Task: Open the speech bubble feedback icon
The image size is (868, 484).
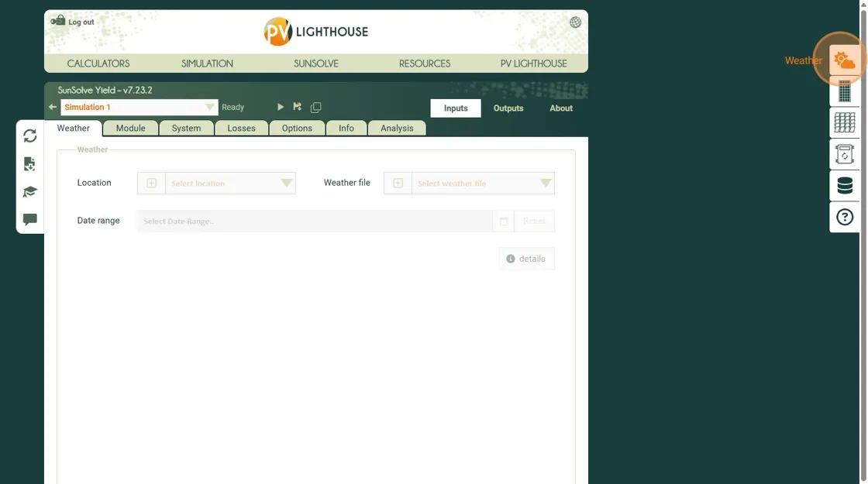Action: pos(30,220)
